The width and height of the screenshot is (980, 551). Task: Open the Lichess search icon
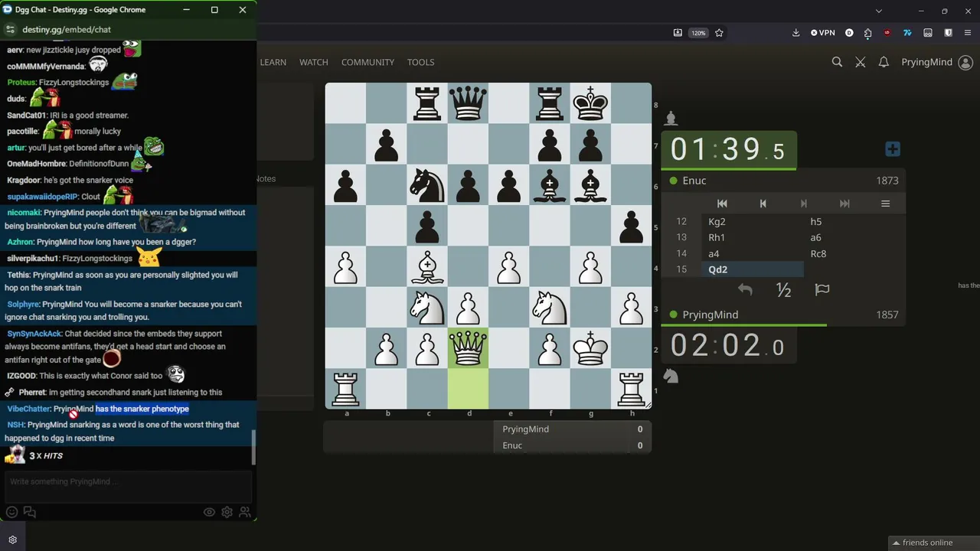coord(837,62)
